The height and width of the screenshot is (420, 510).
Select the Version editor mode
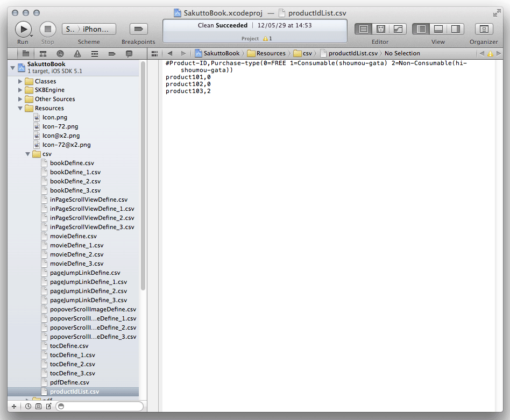(x=398, y=29)
